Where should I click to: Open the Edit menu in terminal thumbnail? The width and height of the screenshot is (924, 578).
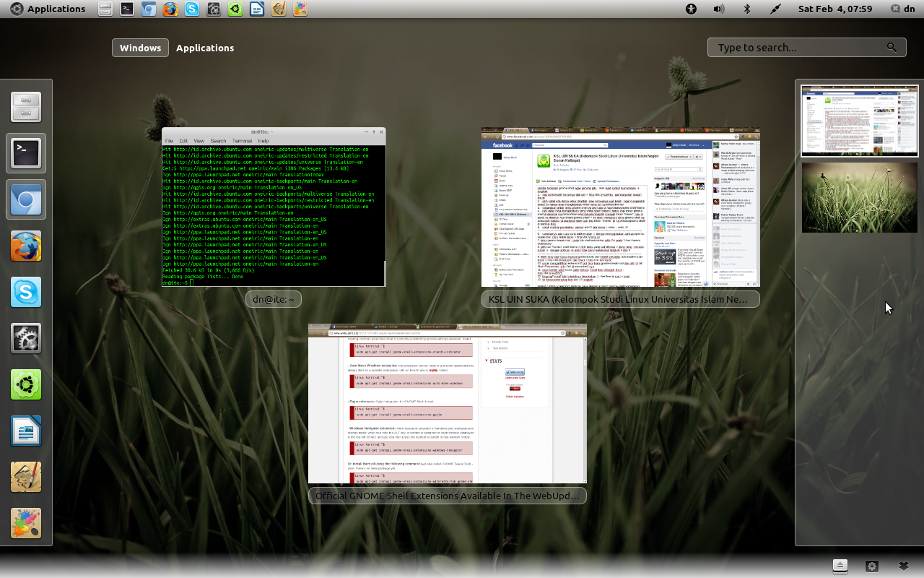pos(183,141)
